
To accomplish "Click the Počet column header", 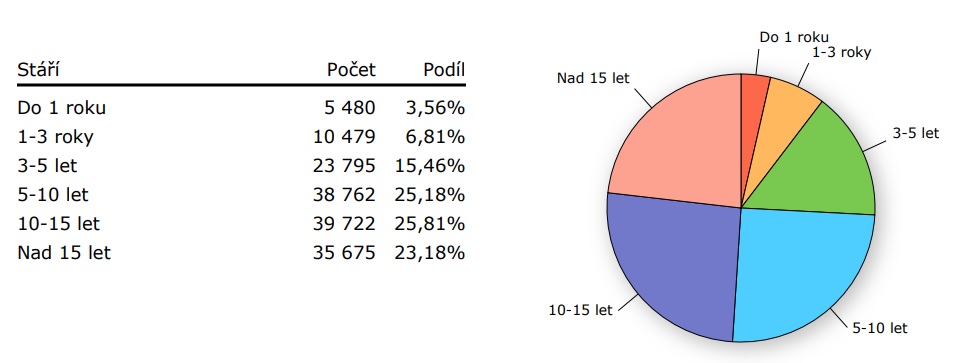I will point(351,70).
